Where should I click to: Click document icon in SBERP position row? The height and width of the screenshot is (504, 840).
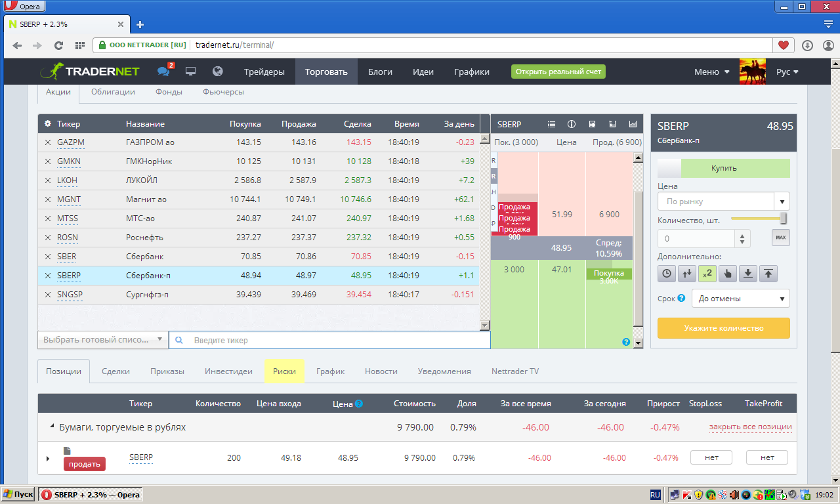[67, 450]
